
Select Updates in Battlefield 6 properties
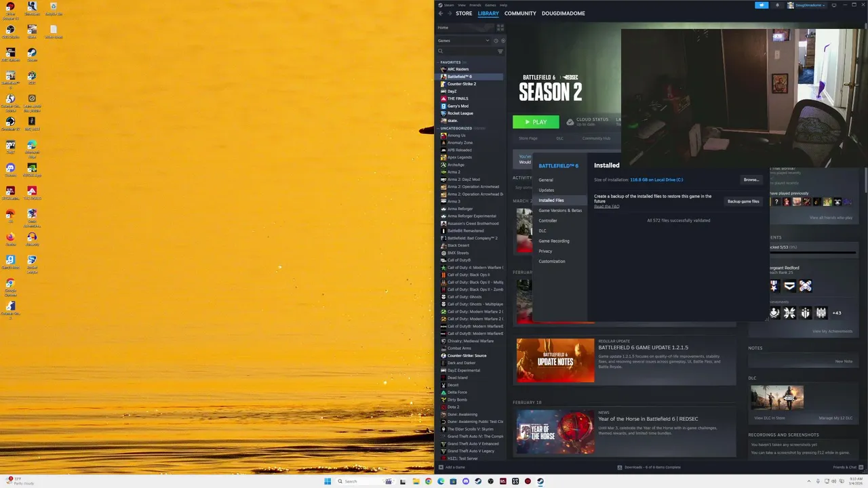pos(547,190)
